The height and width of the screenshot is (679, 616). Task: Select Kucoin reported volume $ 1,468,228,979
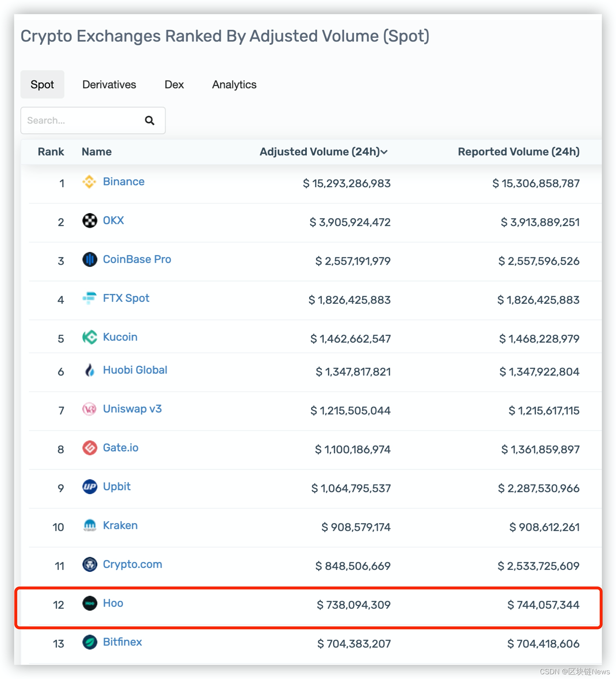pyautogui.click(x=539, y=339)
